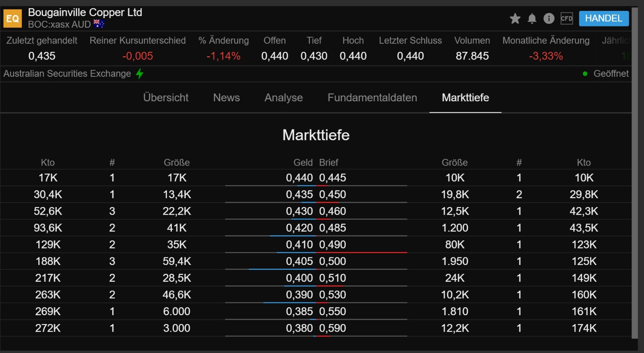
Task: Switch to the Übersicht tab
Action: tap(166, 98)
